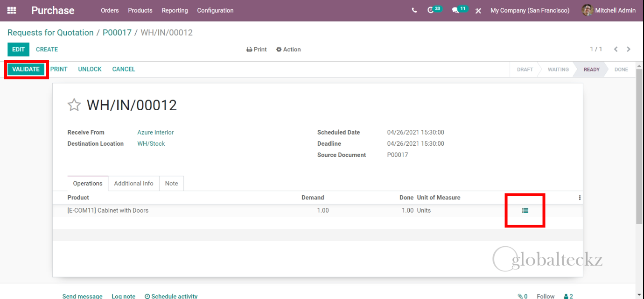Image resolution: width=644 pixels, height=299 pixels.
Task: Click the attachments paperclip count
Action: pyautogui.click(x=523, y=296)
